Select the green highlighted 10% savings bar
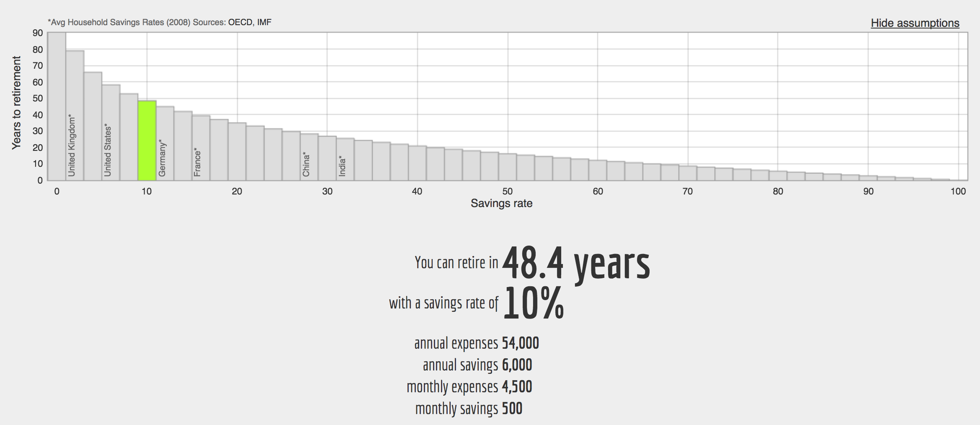 147,143
